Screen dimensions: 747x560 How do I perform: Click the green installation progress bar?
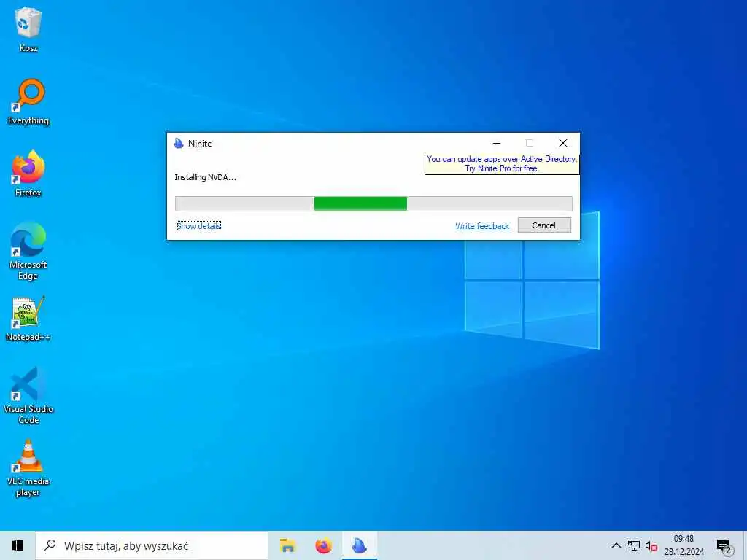pos(373,203)
